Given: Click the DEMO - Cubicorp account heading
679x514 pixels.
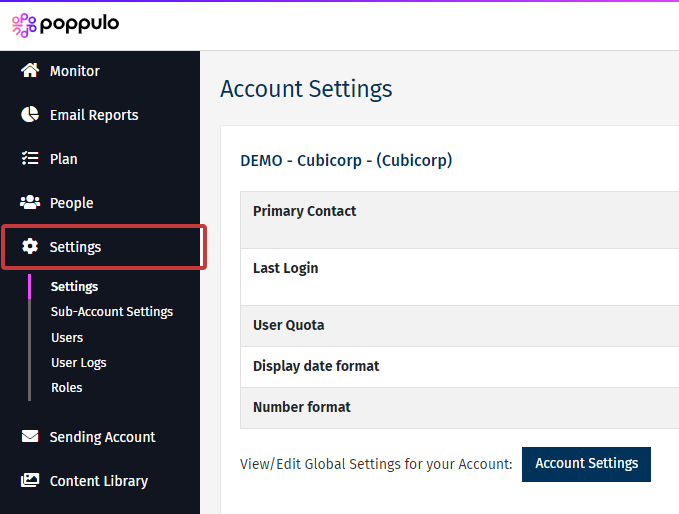Looking at the screenshot, I should [x=346, y=160].
